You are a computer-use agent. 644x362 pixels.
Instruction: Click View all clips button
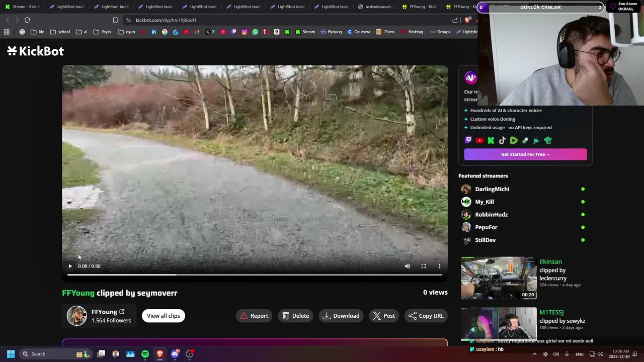coord(163,316)
